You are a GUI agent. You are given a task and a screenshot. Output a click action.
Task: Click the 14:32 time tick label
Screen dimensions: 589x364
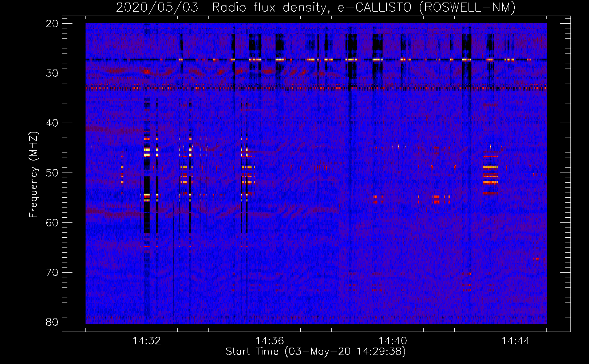pyautogui.click(x=147, y=341)
